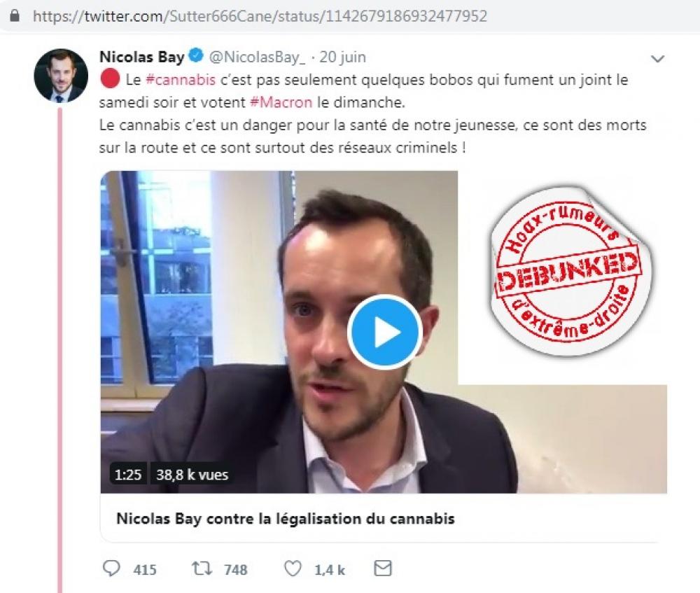Viewport: 700px width, 593px height.
Task: Select the twitter.com URL in address bar
Action: [260, 16]
